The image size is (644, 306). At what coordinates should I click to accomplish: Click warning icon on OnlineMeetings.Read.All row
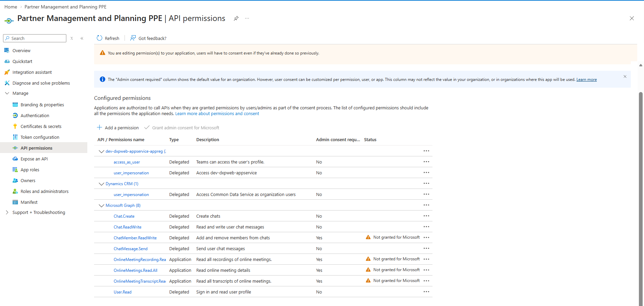click(368, 270)
